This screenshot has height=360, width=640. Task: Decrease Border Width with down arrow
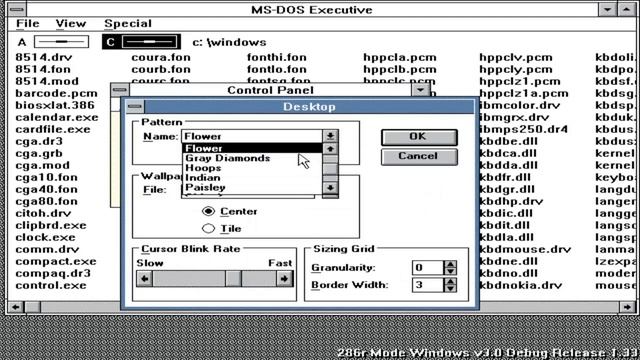[x=450, y=289]
